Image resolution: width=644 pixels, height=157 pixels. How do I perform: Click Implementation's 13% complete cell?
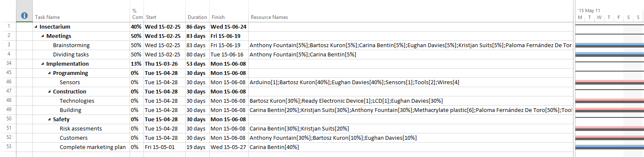136,64
